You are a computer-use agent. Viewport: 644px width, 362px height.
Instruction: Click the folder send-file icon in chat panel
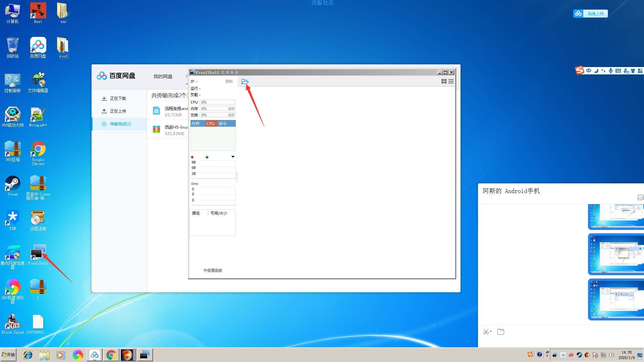point(501,332)
